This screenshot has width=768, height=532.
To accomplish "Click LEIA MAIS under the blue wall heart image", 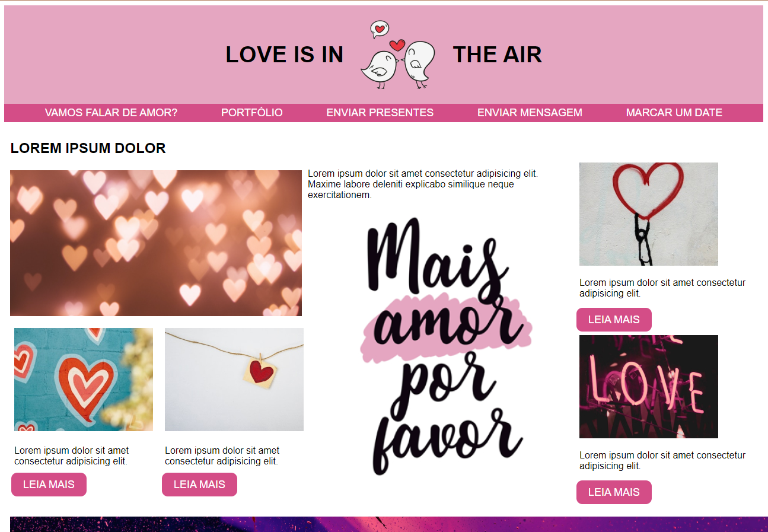I will [x=49, y=485].
